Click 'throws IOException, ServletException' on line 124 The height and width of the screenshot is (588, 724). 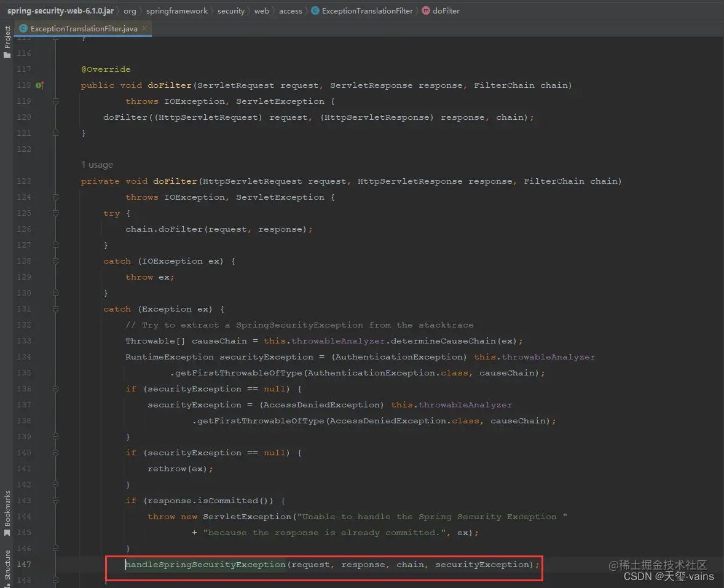(225, 197)
